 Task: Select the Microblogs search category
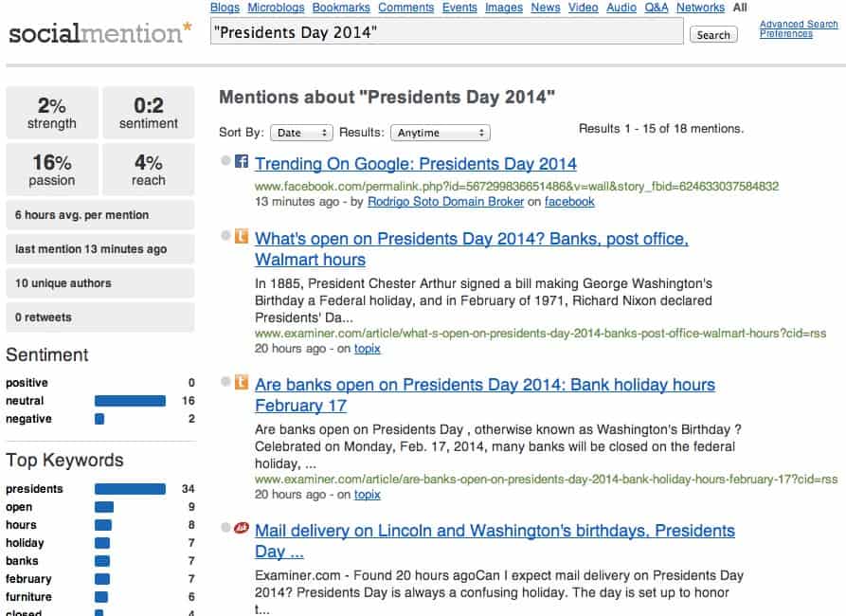point(275,8)
